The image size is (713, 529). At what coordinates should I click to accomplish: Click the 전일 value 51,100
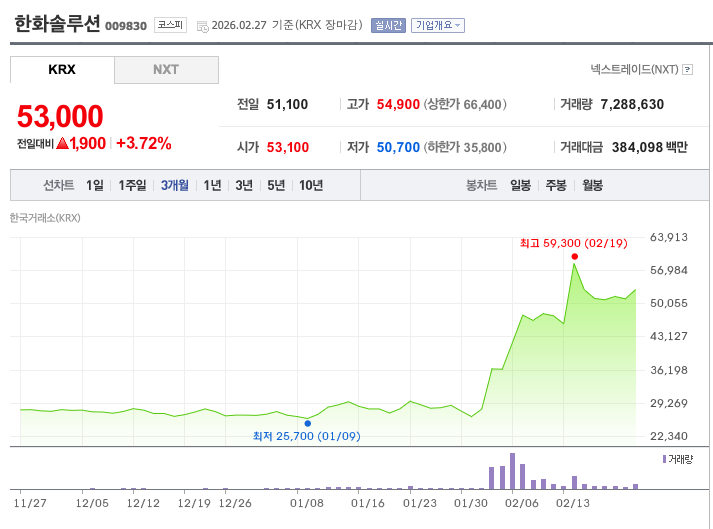click(x=287, y=105)
